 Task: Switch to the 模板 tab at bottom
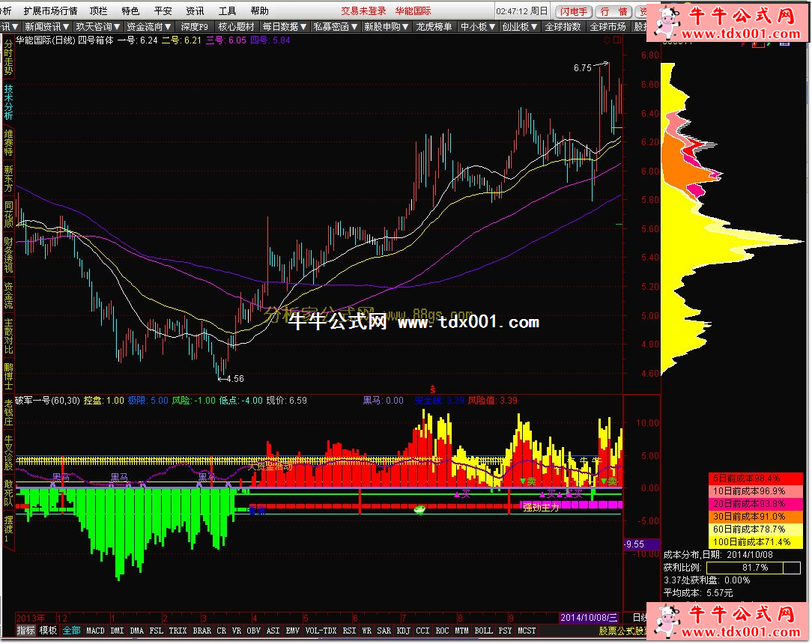pos(48,631)
